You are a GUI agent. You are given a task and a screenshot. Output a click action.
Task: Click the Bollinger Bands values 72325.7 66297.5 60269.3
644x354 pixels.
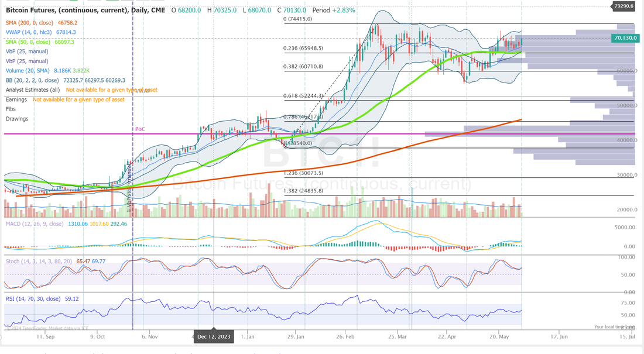(x=94, y=81)
